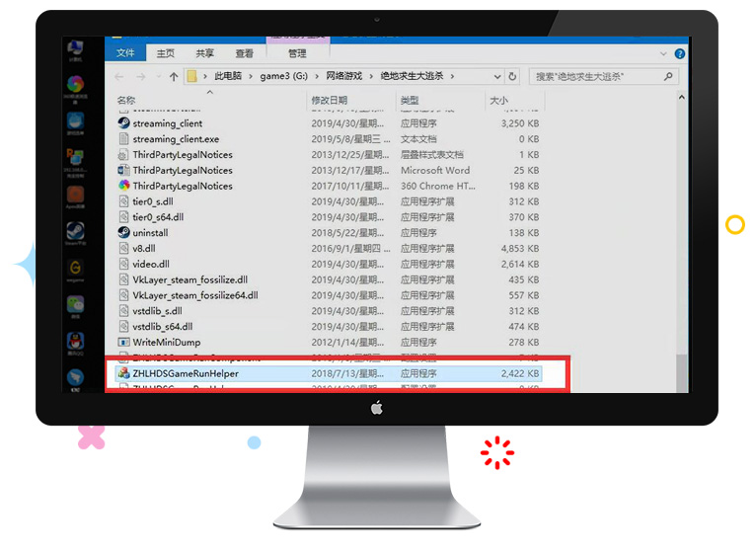The height and width of the screenshot is (554, 756).
Task: Open the Steam desktop shortcut
Action: coord(75,231)
